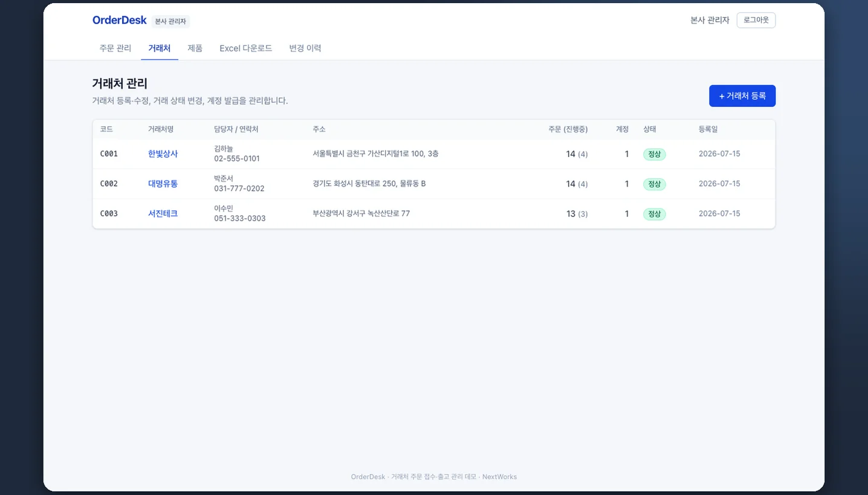This screenshot has width=868, height=495.
Task: Click the 정상 status badge for 서진테크
Action: tap(654, 214)
